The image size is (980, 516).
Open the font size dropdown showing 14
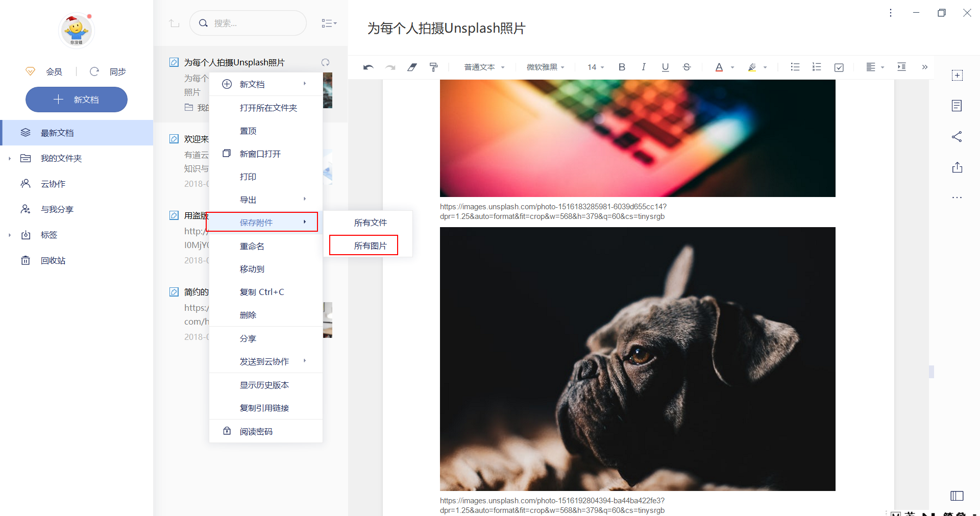pos(594,67)
